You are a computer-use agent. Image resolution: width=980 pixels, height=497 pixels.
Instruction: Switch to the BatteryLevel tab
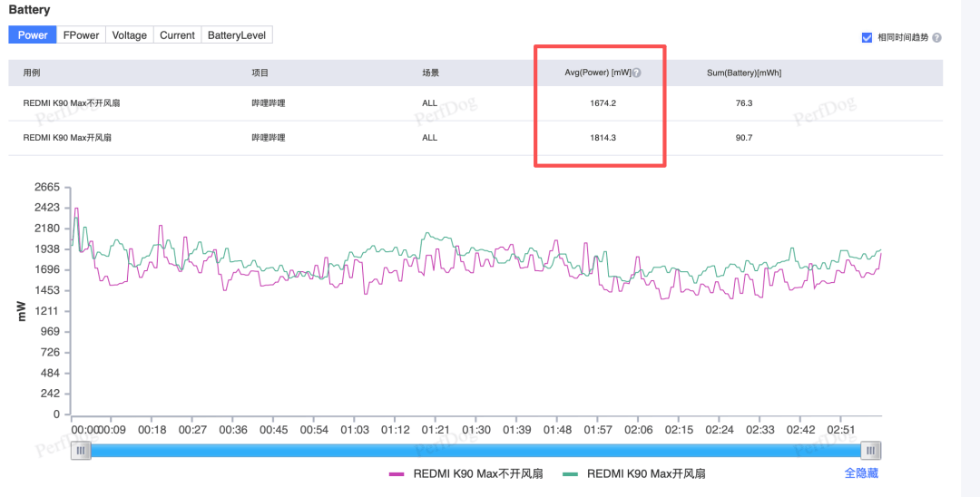[236, 35]
